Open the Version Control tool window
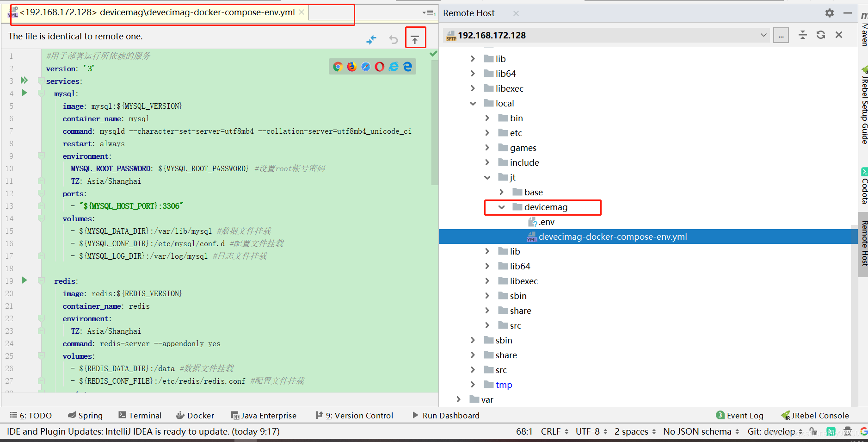Viewport: 868px width, 442px height. [354, 416]
